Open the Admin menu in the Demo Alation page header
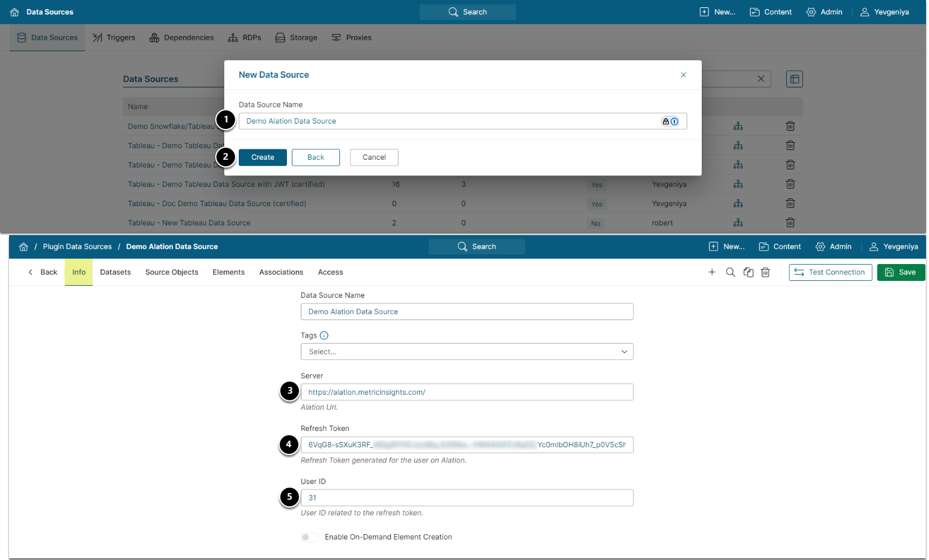929x560 pixels. click(x=833, y=247)
